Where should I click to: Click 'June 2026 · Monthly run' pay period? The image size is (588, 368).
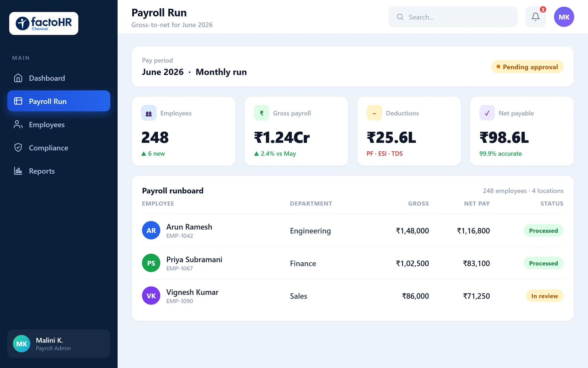(194, 72)
